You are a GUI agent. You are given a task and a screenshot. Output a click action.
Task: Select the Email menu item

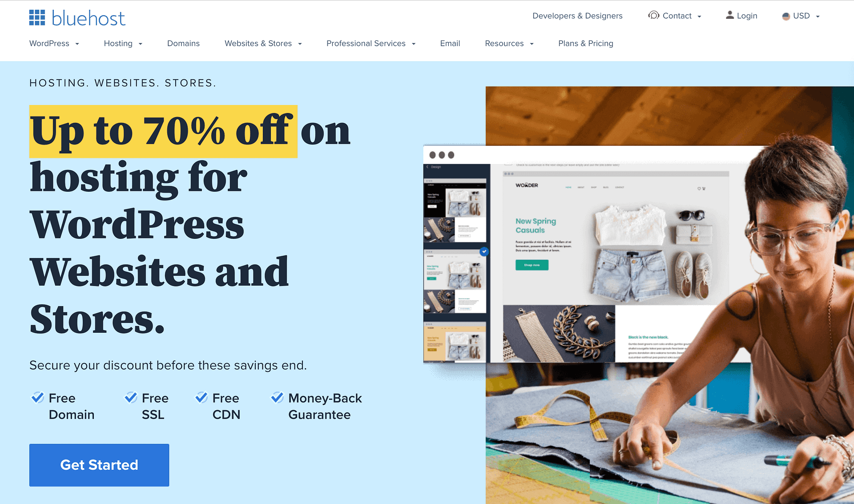(x=450, y=43)
